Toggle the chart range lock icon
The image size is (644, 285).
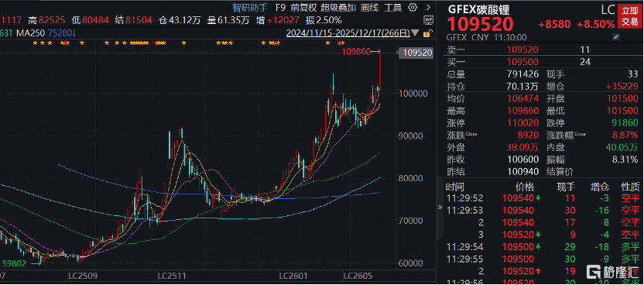[427, 33]
